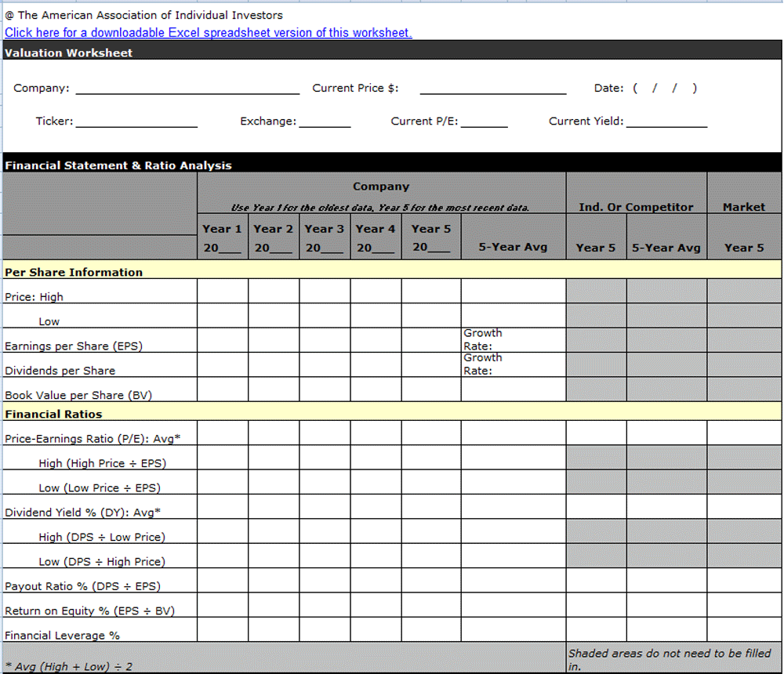Click the EPS Growth Rate cell
This screenshot has width=784, height=674.
click(x=514, y=340)
